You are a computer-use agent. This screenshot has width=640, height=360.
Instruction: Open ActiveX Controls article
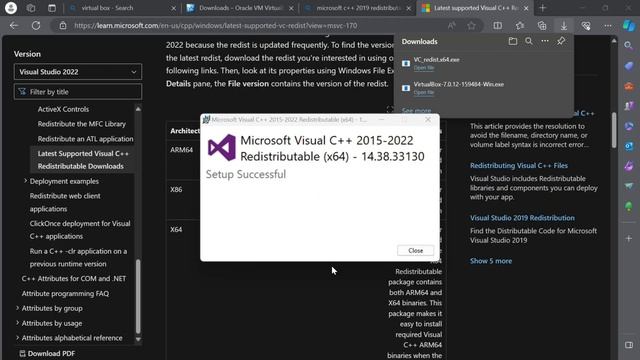pos(63,109)
